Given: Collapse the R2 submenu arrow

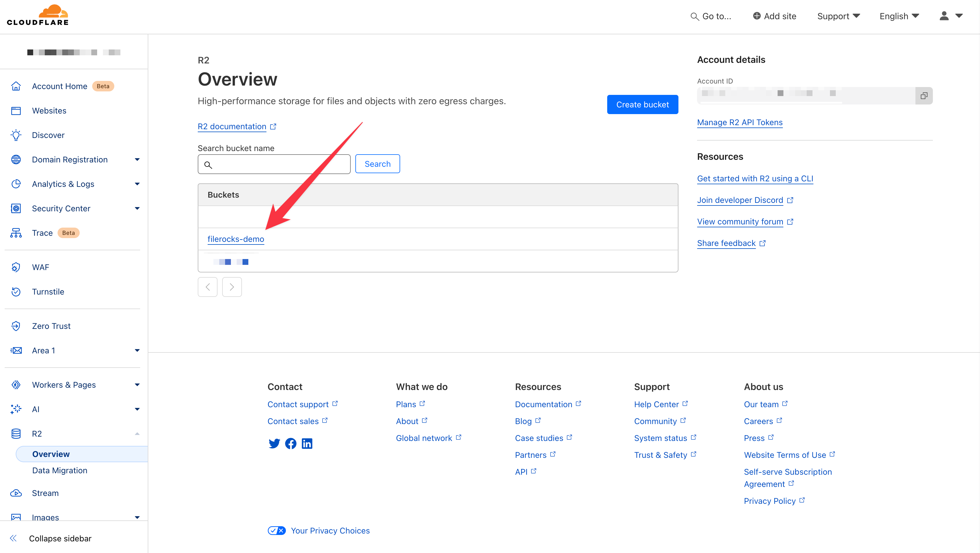Looking at the screenshot, I should [137, 433].
